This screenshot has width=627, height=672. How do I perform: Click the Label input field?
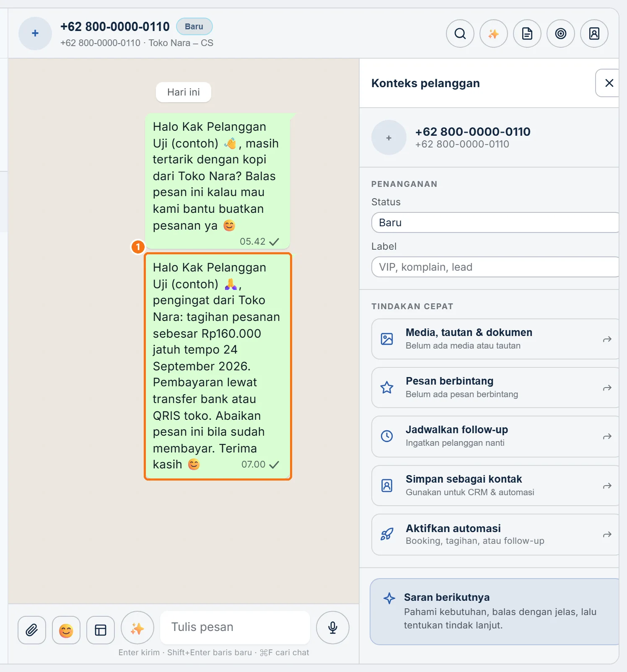point(495,267)
